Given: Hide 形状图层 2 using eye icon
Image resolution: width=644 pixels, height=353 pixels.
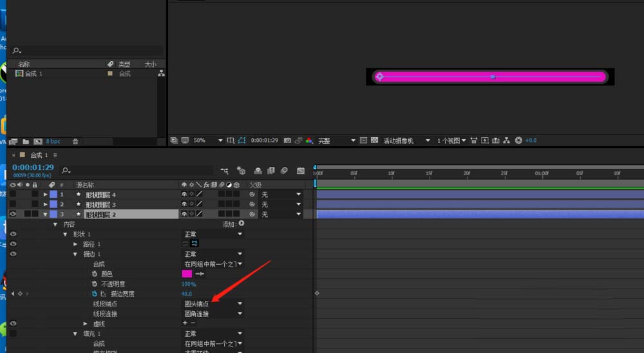Looking at the screenshot, I should coord(13,214).
